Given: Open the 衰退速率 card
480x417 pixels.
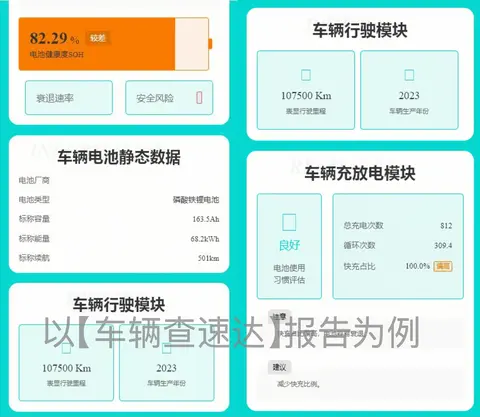Looking at the screenshot, I should pyautogui.click(x=69, y=98).
